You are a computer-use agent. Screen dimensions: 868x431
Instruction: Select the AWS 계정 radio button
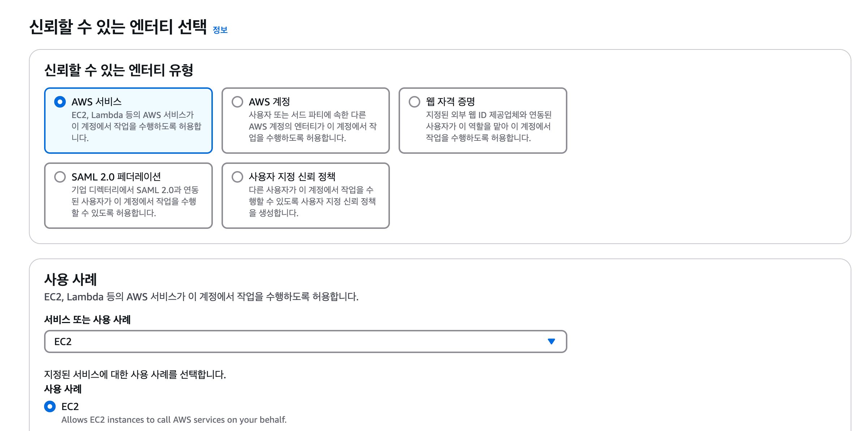[237, 102]
